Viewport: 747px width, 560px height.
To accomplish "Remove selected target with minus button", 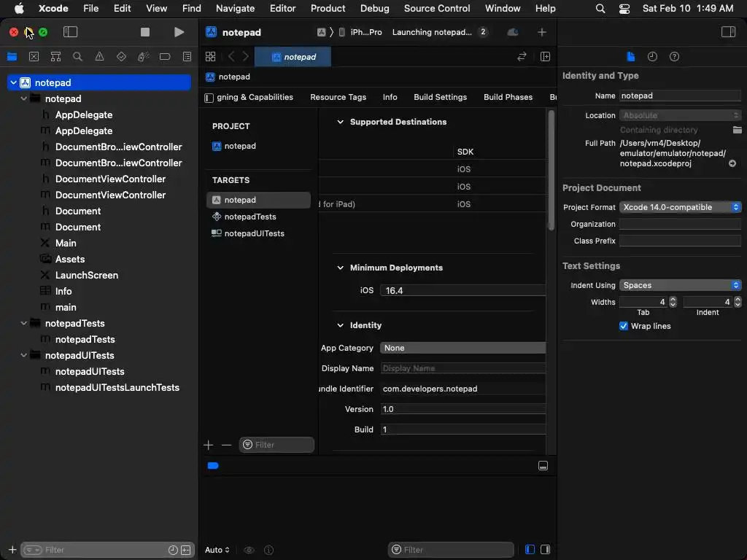I will tap(226, 446).
